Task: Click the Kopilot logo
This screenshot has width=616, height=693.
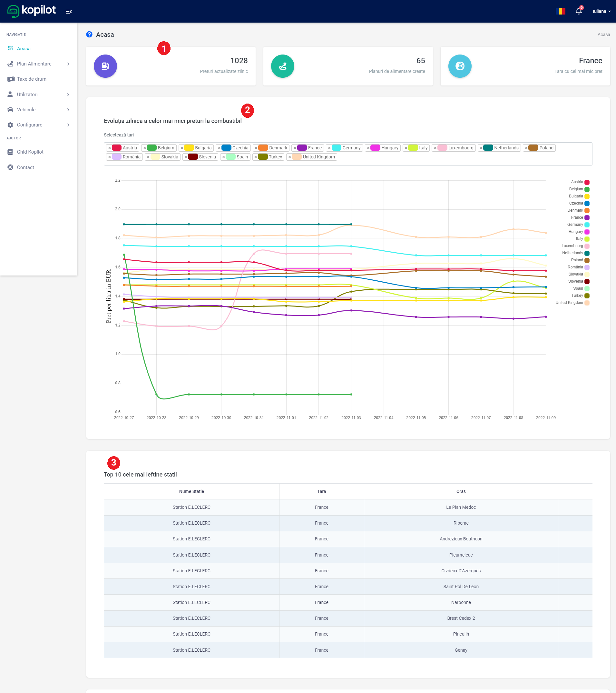Action: [32, 11]
